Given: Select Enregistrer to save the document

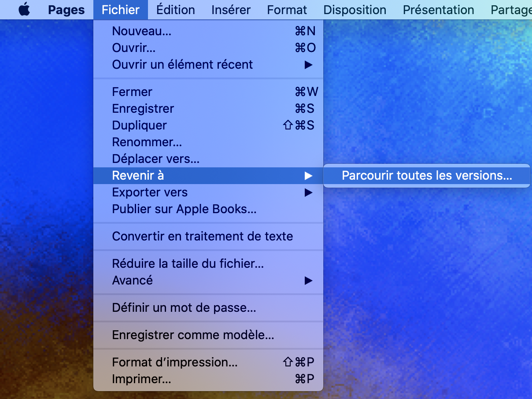Looking at the screenshot, I should coord(208,108).
